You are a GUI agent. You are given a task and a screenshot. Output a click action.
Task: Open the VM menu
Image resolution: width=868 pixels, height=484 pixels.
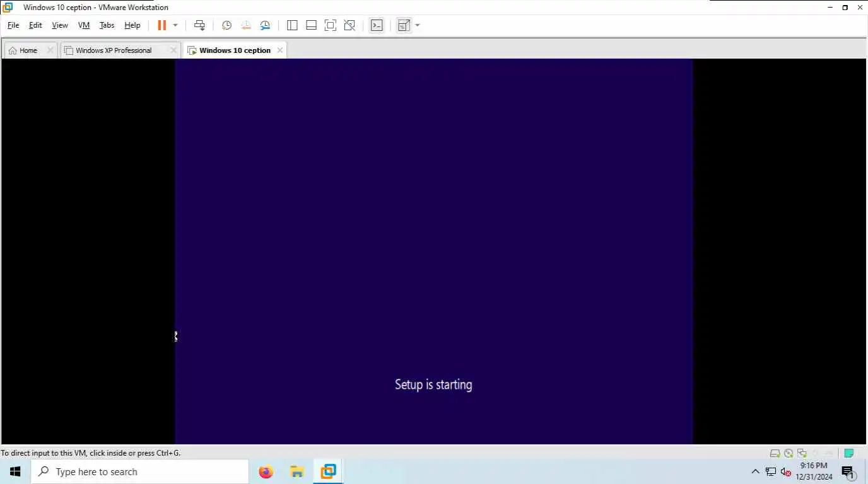[84, 25]
